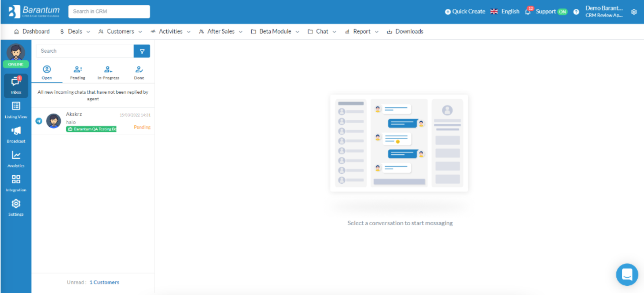Screen dimensions: 644x295
Task: Toggle the Support ON switch
Action: pos(562,12)
